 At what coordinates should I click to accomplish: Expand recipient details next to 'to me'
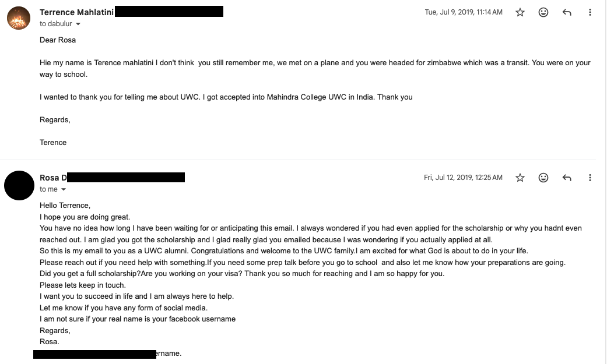[63, 189]
